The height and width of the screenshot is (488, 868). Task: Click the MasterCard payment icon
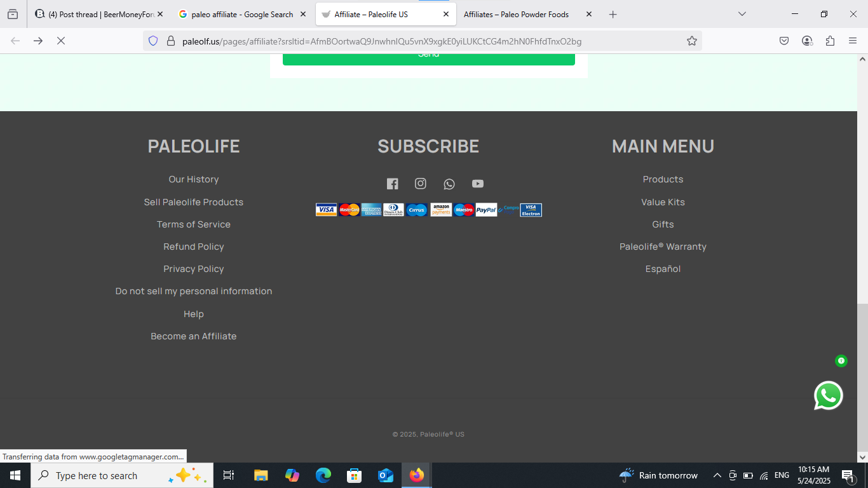[x=349, y=210]
